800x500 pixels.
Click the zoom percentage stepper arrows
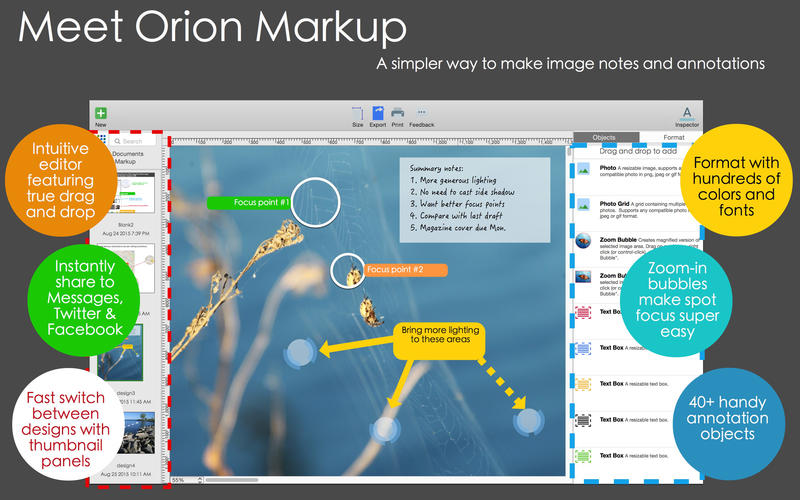pyautogui.click(x=200, y=480)
